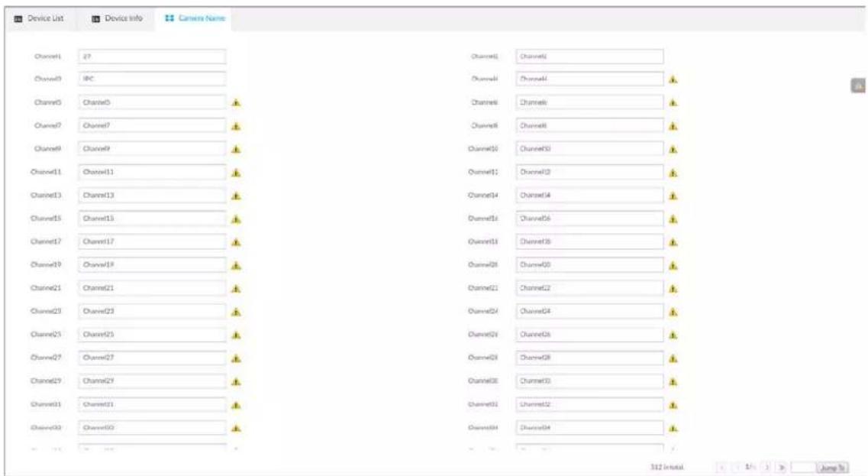Click the warning icon next to Channel16
Viewport: 868px width, 476px height.
[x=673, y=219]
